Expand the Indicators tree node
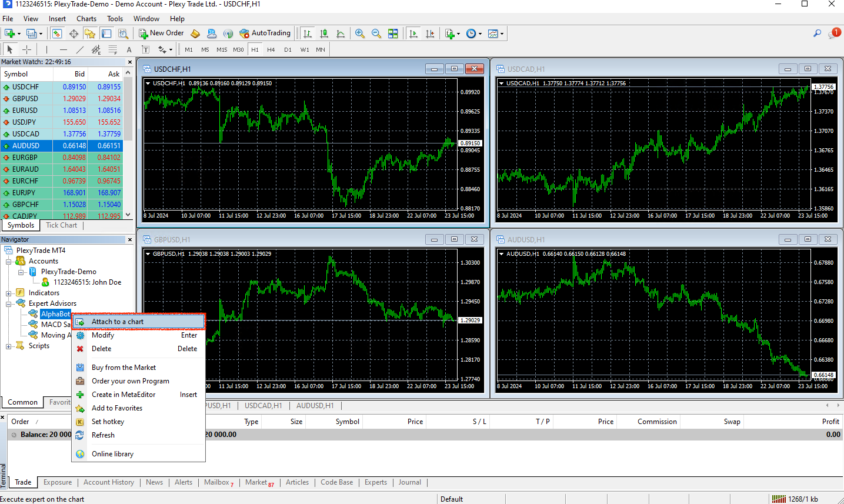Viewport: 844px width, 504px height. click(x=9, y=293)
